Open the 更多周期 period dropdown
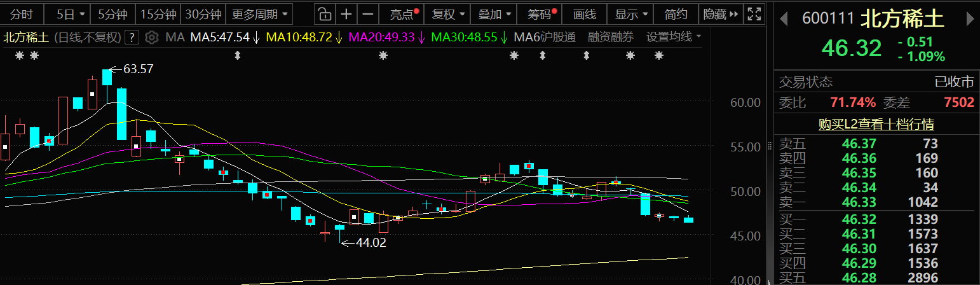The width and height of the screenshot is (980, 285). [262, 14]
